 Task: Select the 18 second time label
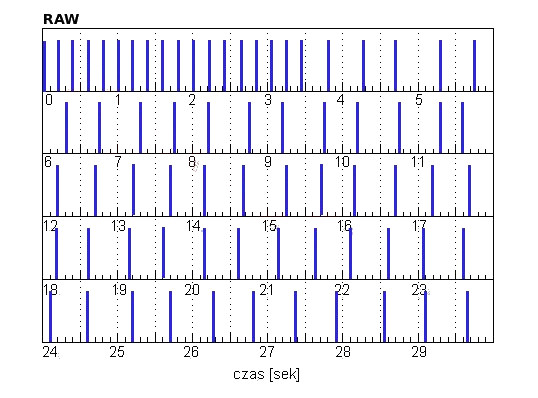pos(50,290)
